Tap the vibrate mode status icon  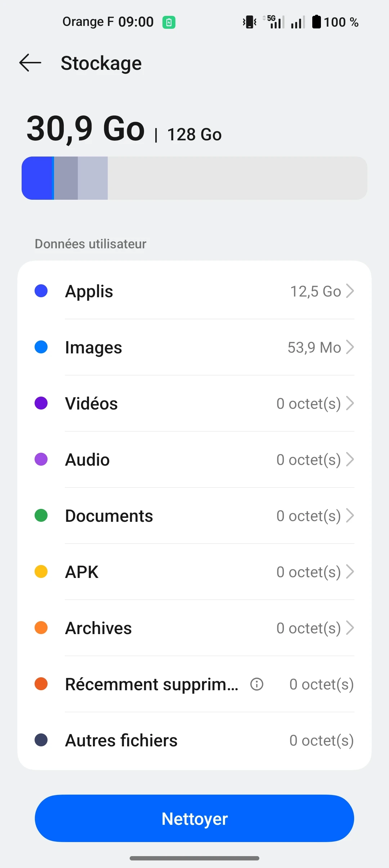point(250,22)
